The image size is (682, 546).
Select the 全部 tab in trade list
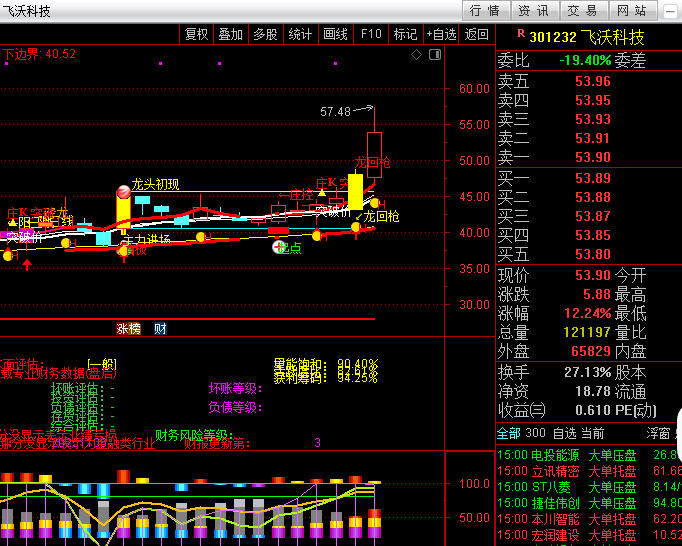508,433
